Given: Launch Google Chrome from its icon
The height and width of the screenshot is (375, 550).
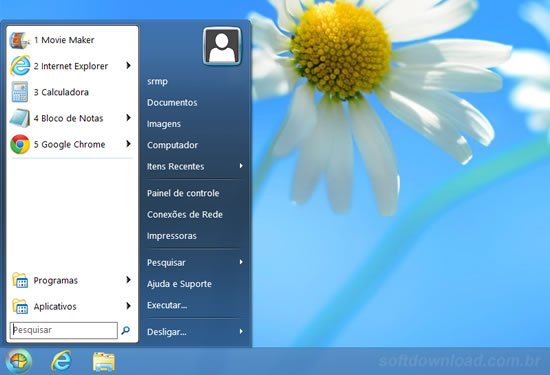Looking at the screenshot, I should click(x=20, y=144).
